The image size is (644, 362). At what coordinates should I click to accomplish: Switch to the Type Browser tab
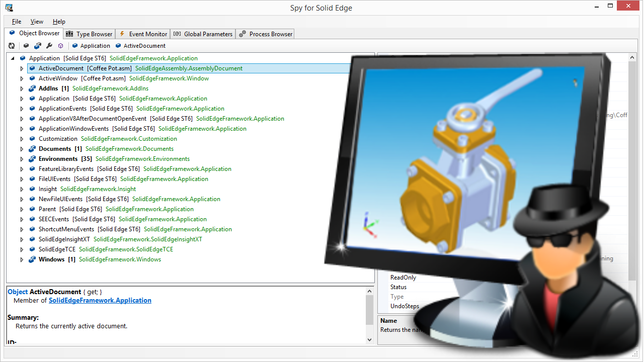(89, 34)
